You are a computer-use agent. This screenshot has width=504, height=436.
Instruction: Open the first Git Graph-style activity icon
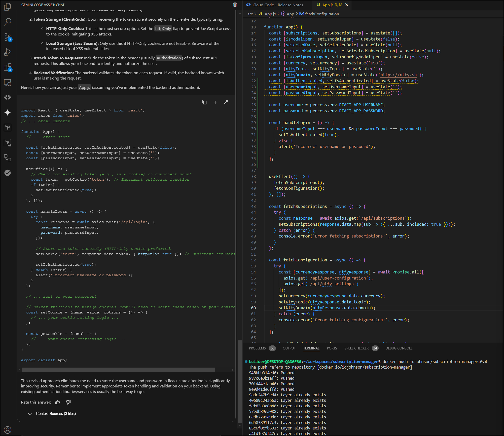coord(8,128)
